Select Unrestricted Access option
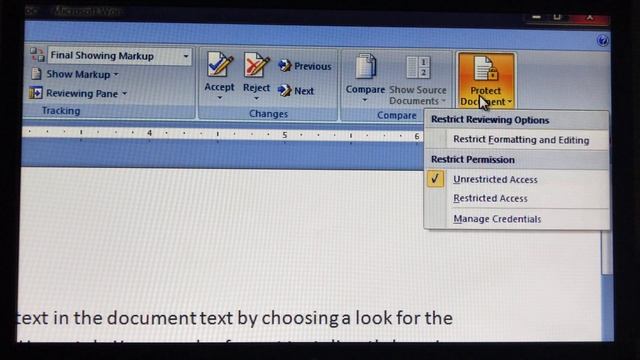The image size is (640, 360). [x=517, y=180]
